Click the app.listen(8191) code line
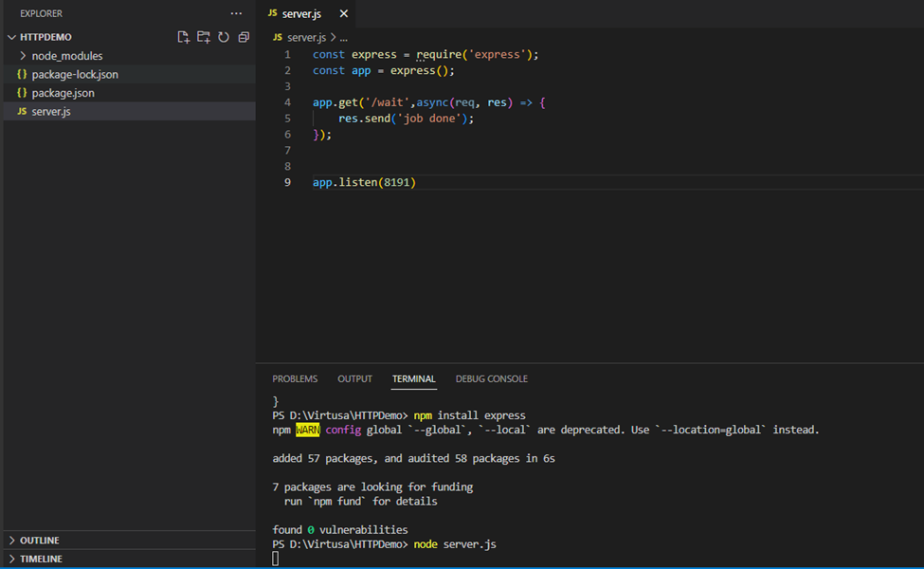The height and width of the screenshot is (569, 924). tap(364, 182)
